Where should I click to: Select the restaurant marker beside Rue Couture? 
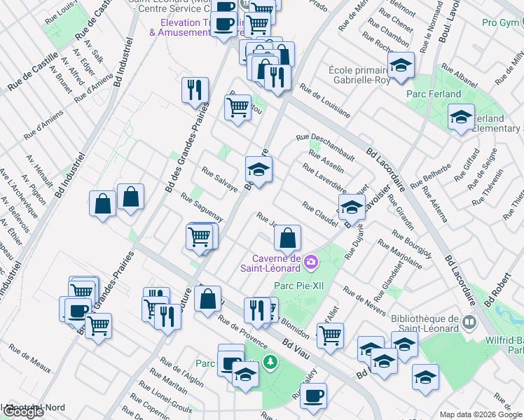(x=167, y=318)
